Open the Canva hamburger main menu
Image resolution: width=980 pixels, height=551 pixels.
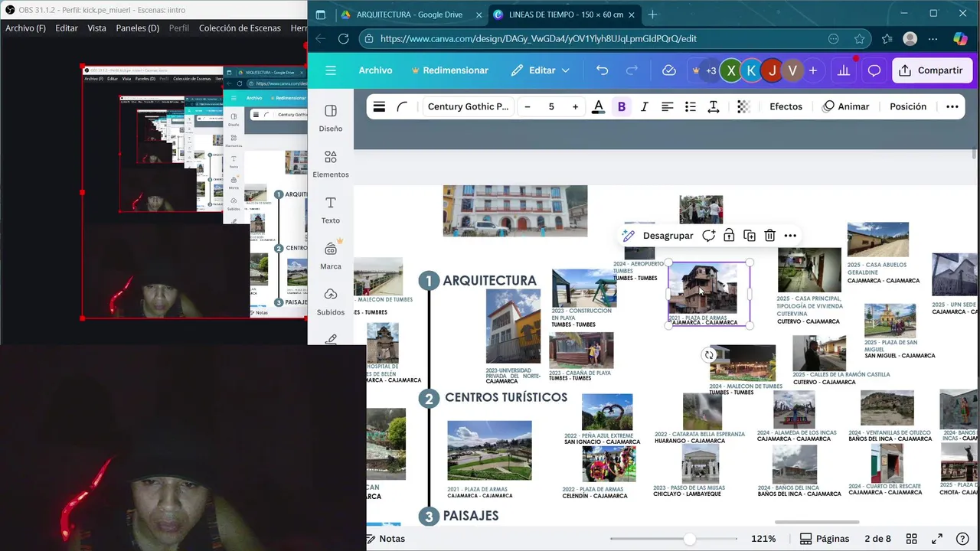[331, 70]
